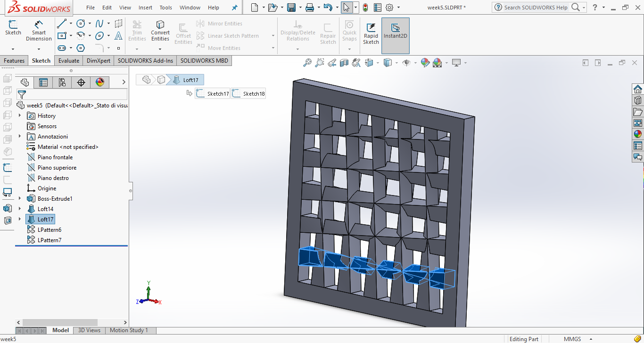This screenshot has width=644, height=343.
Task: Switch to the 3D Views tab
Action: [x=89, y=330]
